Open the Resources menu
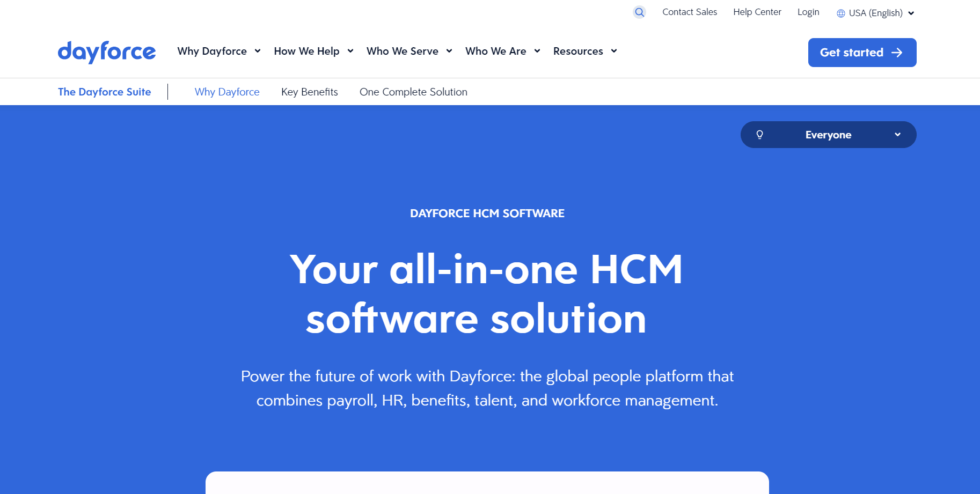The width and height of the screenshot is (980, 494). tap(578, 51)
